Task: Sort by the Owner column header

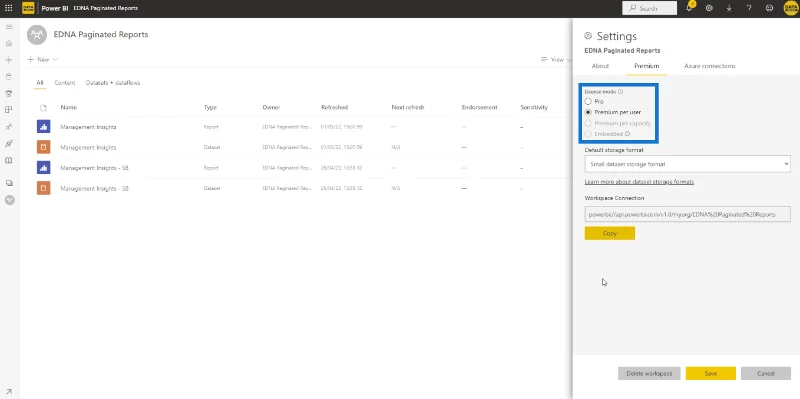Action: [271, 108]
